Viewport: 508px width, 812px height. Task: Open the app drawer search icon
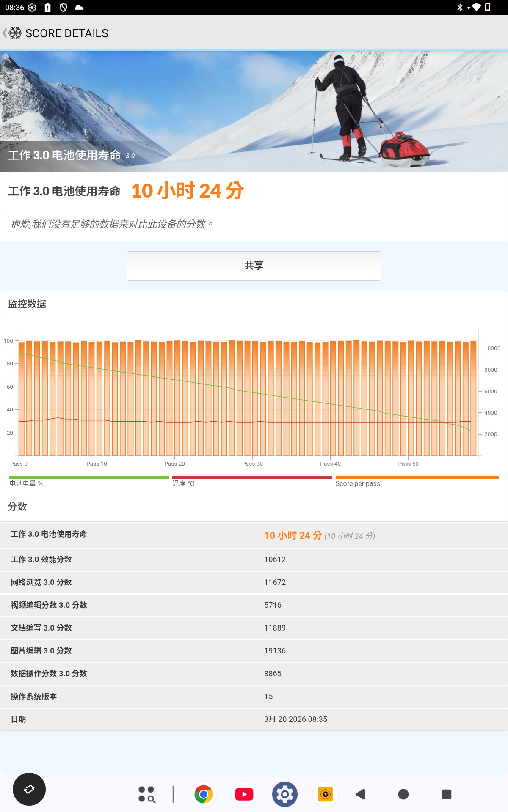pyautogui.click(x=146, y=794)
